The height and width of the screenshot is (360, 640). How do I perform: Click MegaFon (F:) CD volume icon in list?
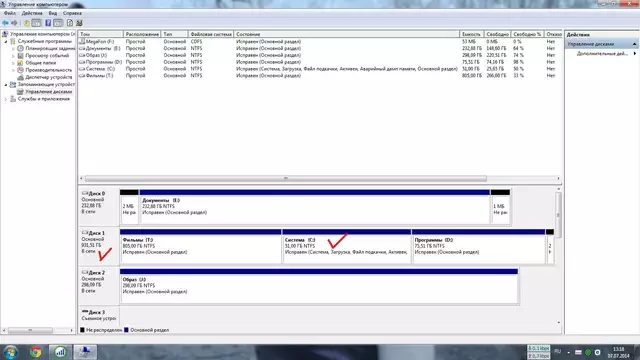(x=82, y=41)
